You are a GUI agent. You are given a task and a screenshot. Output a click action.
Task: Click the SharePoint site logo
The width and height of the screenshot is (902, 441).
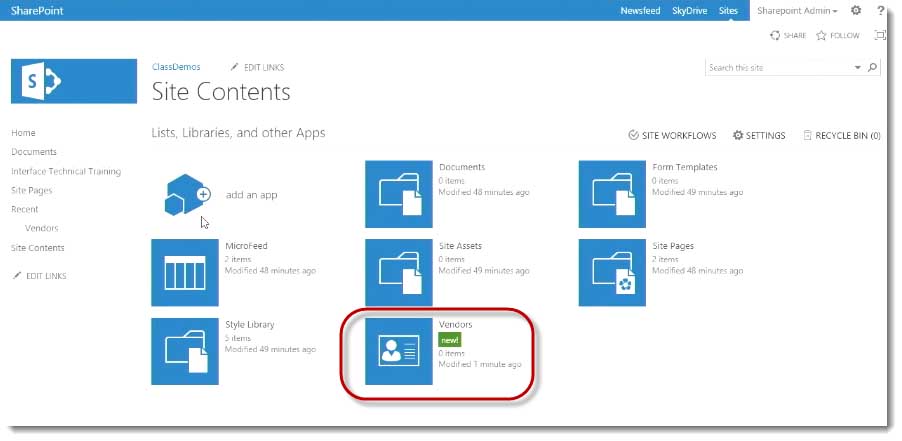[74, 81]
